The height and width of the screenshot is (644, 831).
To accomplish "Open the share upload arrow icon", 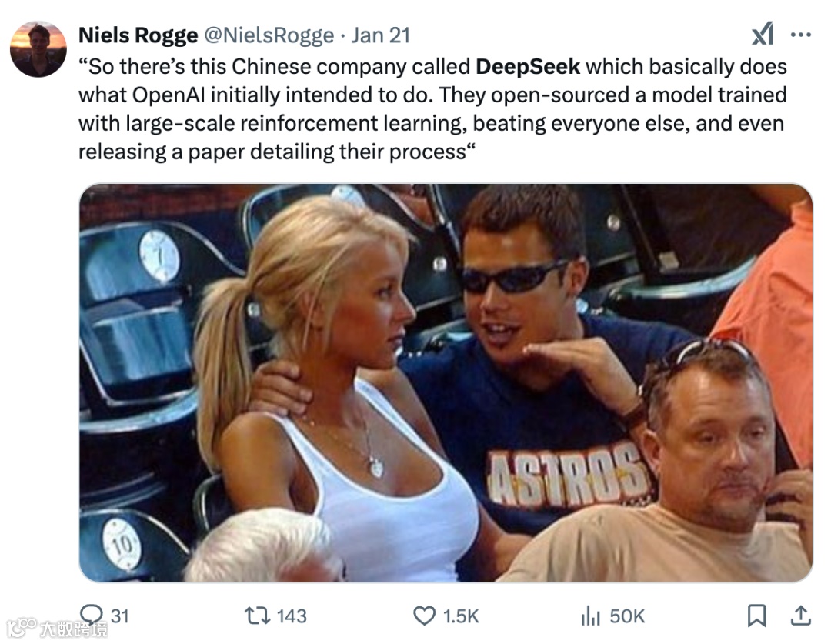I will pos(801,616).
